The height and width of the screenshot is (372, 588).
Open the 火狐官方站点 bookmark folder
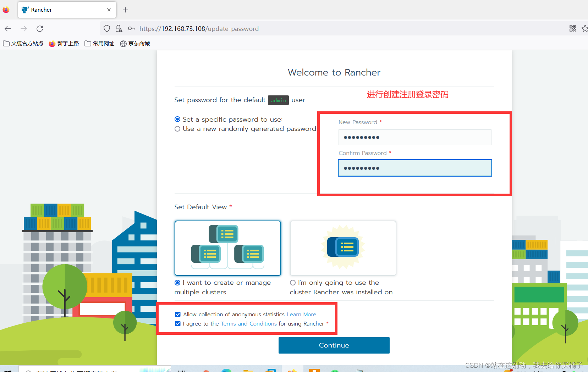pyautogui.click(x=23, y=44)
